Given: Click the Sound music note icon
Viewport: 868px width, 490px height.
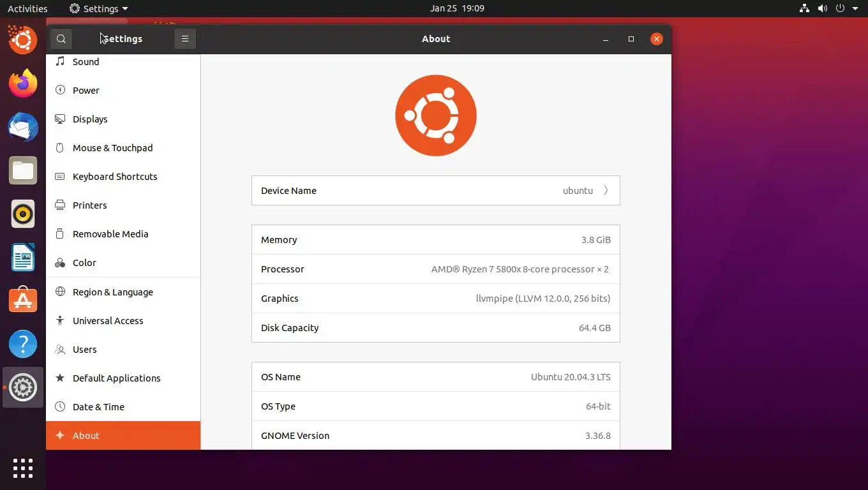Looking at the screenshot, I should click(60, 61).
